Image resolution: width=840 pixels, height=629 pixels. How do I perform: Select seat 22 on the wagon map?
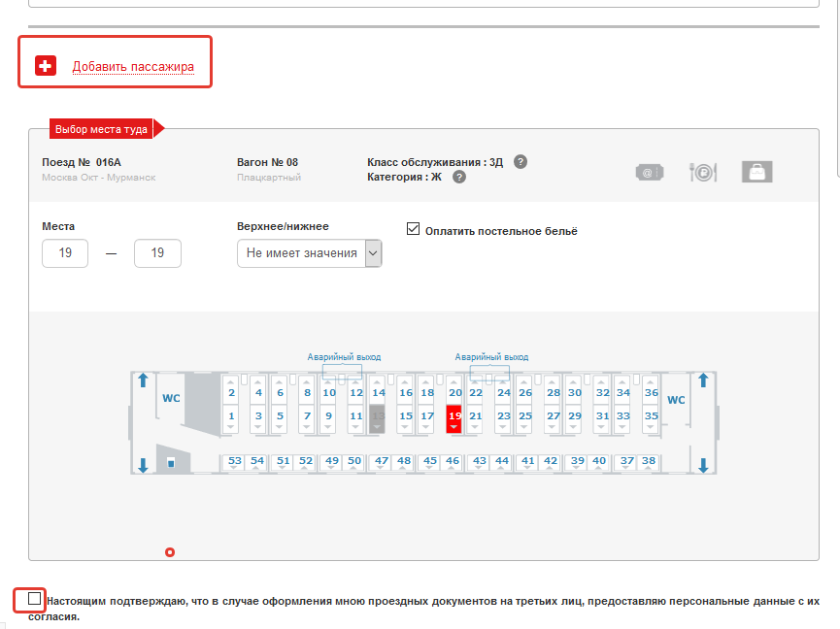tap(475, 391)
